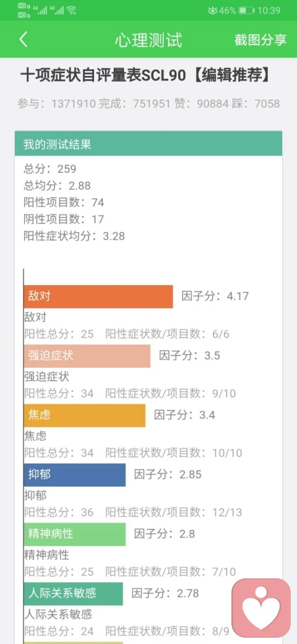Tap the light green 精神病性 bar
297x644 pixels.
[x=75, y=534]
